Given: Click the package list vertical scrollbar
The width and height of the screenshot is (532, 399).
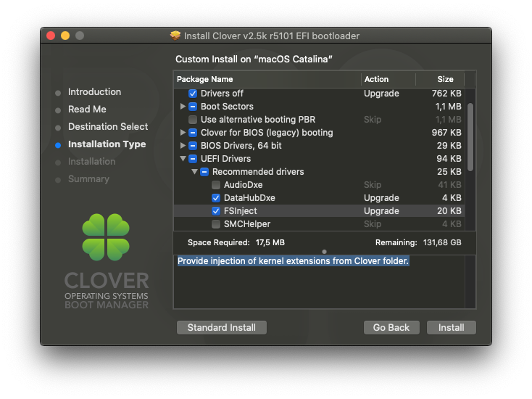Looking at the screenshot, I should [x=470, y=137].
